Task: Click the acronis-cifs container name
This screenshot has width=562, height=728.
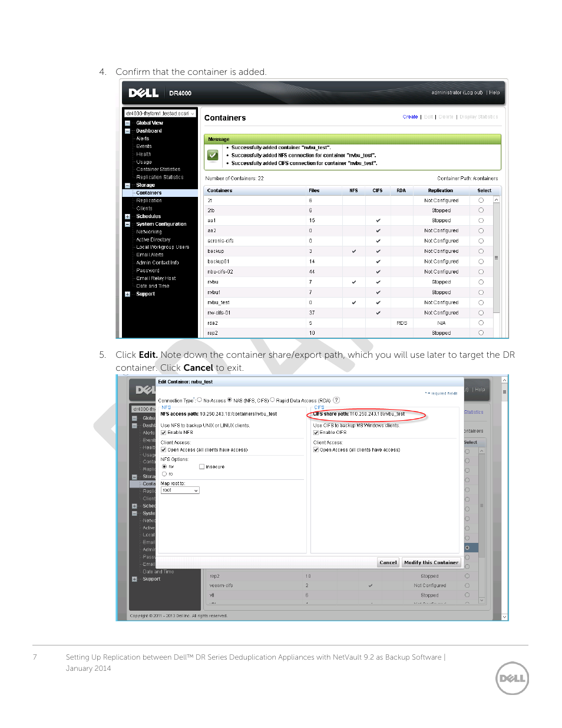Action: point(220,241)
